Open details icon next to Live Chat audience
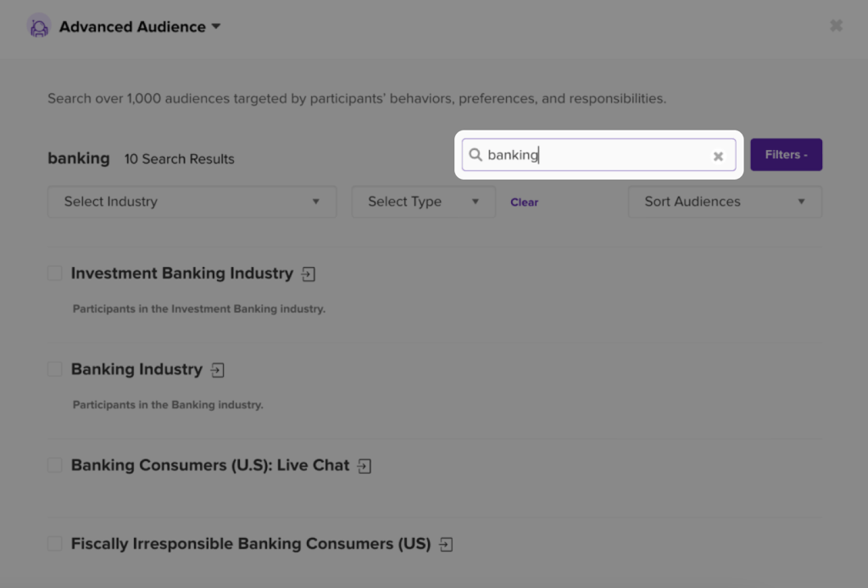This screenshot has height=588, width=868. [364, 466]
